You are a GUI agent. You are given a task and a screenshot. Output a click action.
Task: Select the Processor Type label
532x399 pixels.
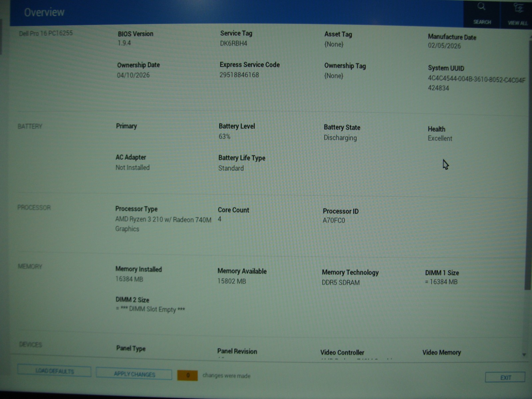(136, 209)
